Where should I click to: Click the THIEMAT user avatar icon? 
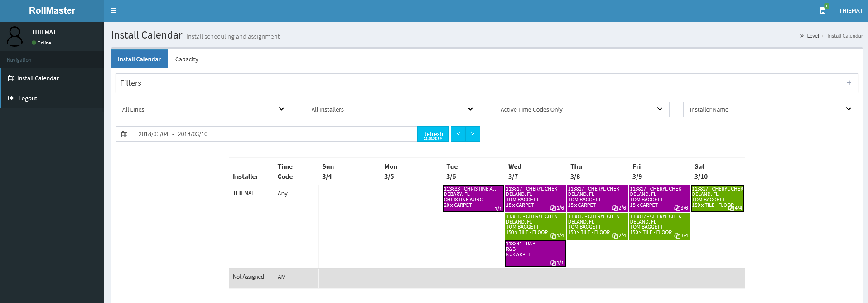pos(15,36)
